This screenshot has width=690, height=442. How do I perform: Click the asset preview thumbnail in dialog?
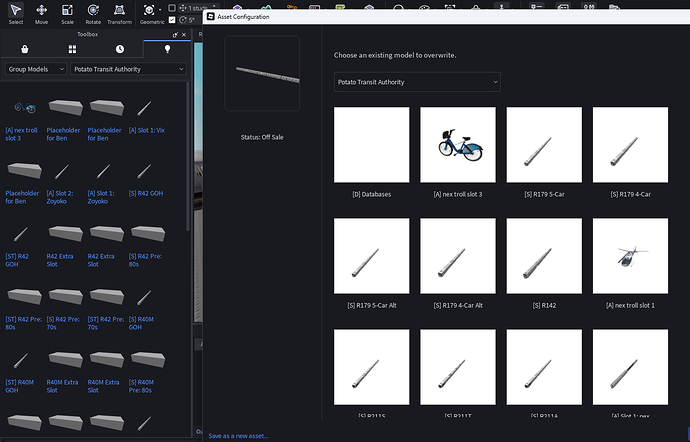[x=262, y=73]
